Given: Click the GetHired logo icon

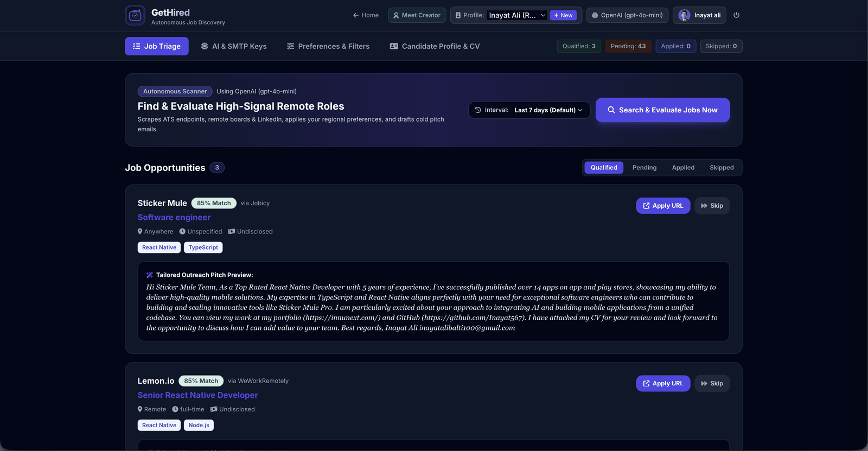Looking at the screenshot, I should click(x=135, y=15).
